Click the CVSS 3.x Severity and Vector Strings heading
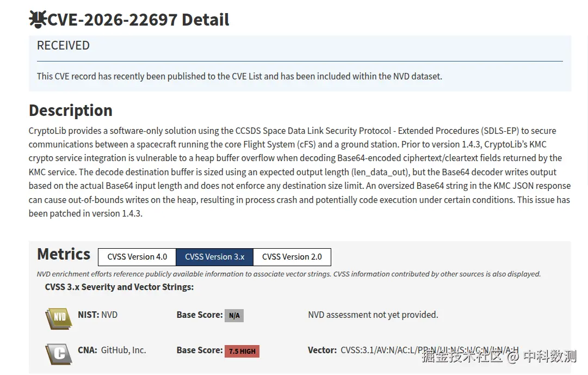Image resolution: width=588 pixels, height=375 pixels. pos(119,287)
